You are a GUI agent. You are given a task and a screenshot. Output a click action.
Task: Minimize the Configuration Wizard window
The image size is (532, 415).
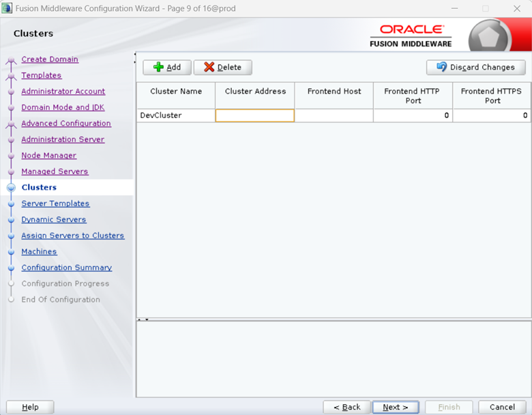[x=455, y=8]
